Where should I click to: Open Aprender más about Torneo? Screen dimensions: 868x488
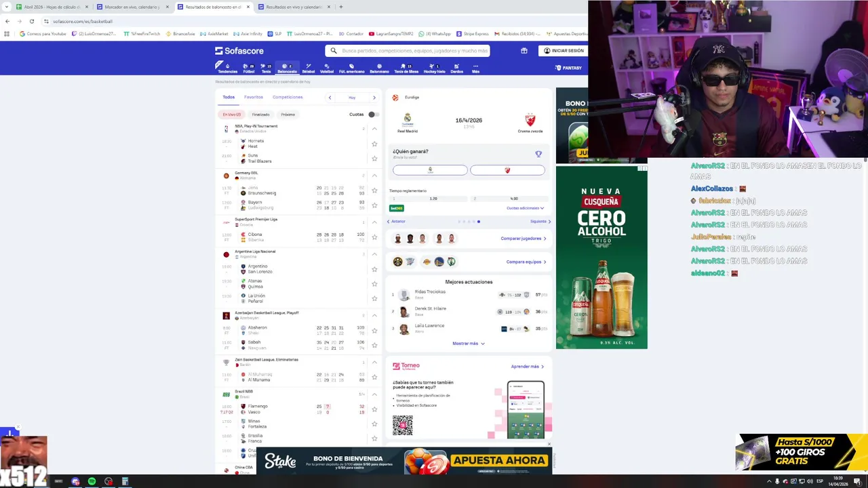pos(528,367)
